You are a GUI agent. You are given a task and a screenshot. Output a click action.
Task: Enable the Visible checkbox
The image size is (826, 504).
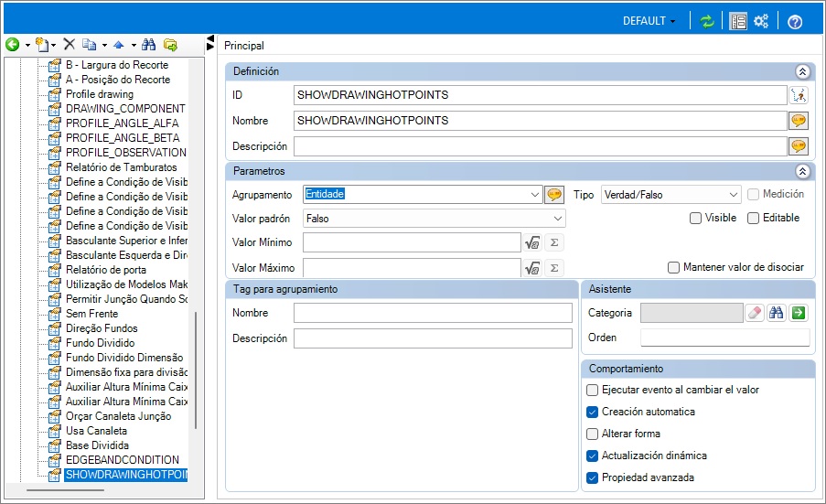click(695, 218)
